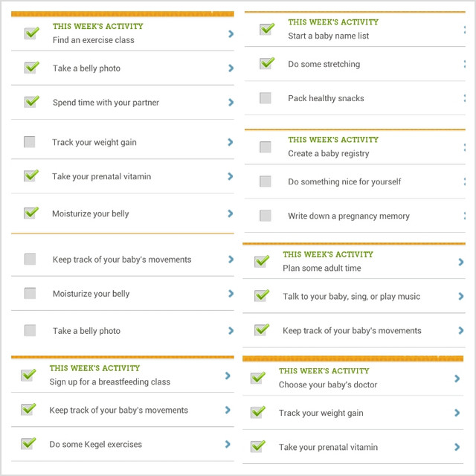
Task: Toggle the Start a baby name list checkmark
Action: click(267, 29)
